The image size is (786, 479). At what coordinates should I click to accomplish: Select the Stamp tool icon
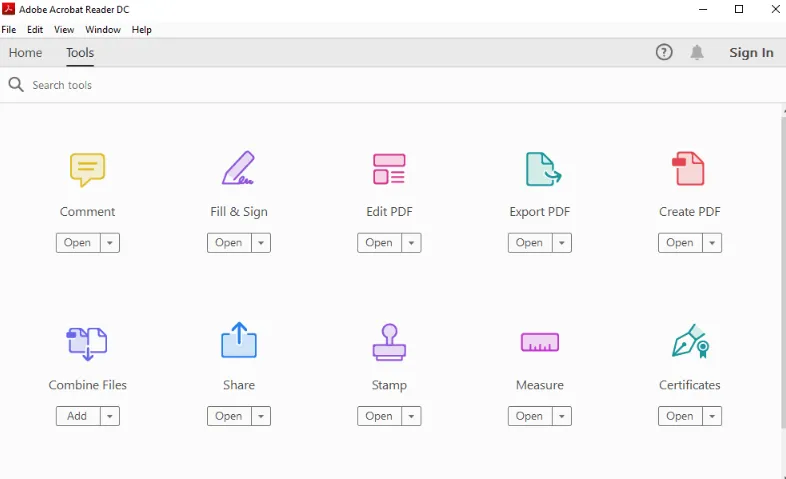[x=389, y=342]
